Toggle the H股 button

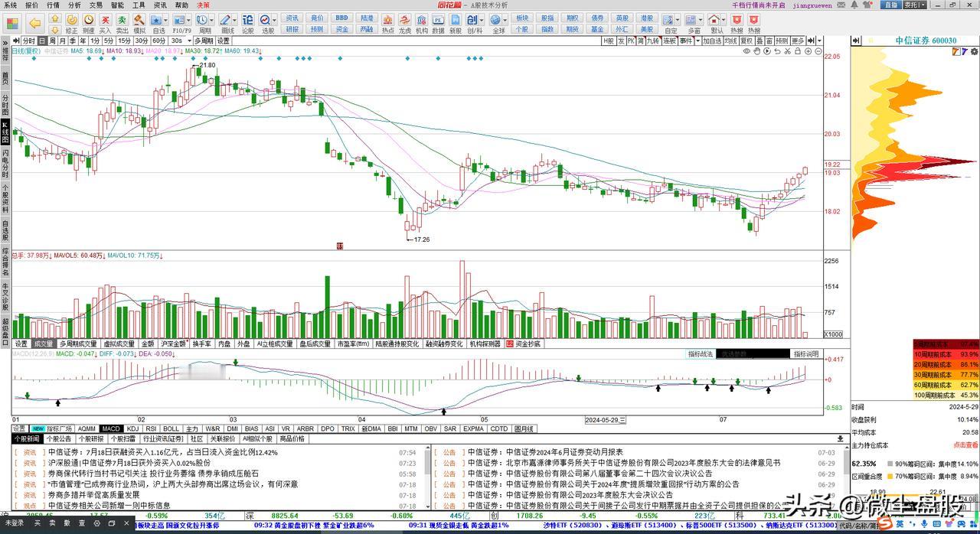click(608, 41)
